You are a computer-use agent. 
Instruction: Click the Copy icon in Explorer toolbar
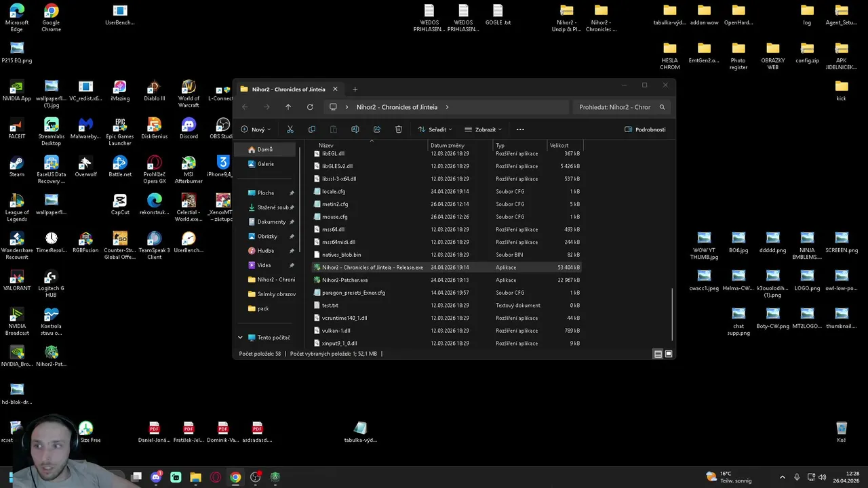(312, 129)
